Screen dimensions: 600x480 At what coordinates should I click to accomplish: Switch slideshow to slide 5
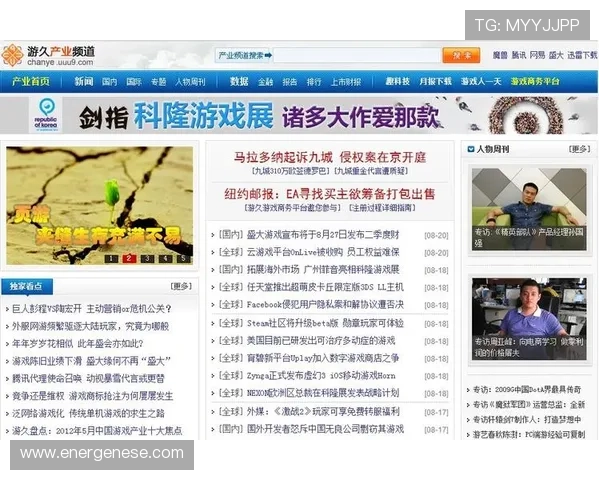coord(183,259)
